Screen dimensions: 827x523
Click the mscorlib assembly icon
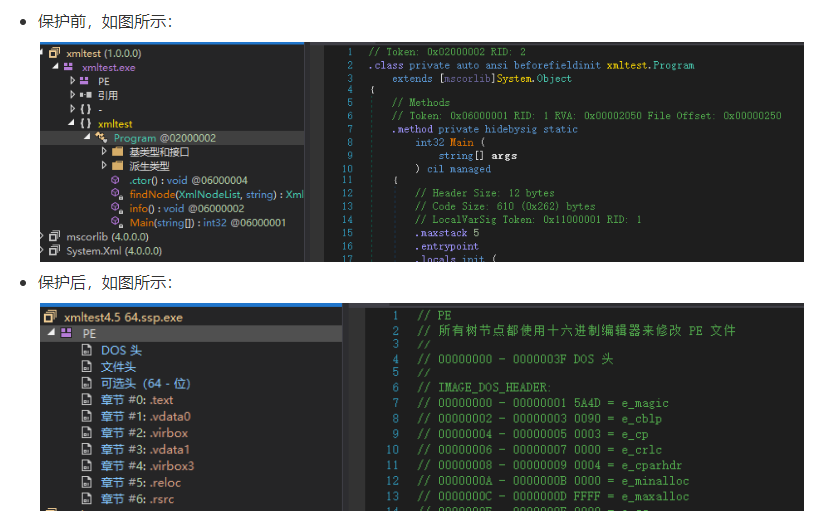54,236
